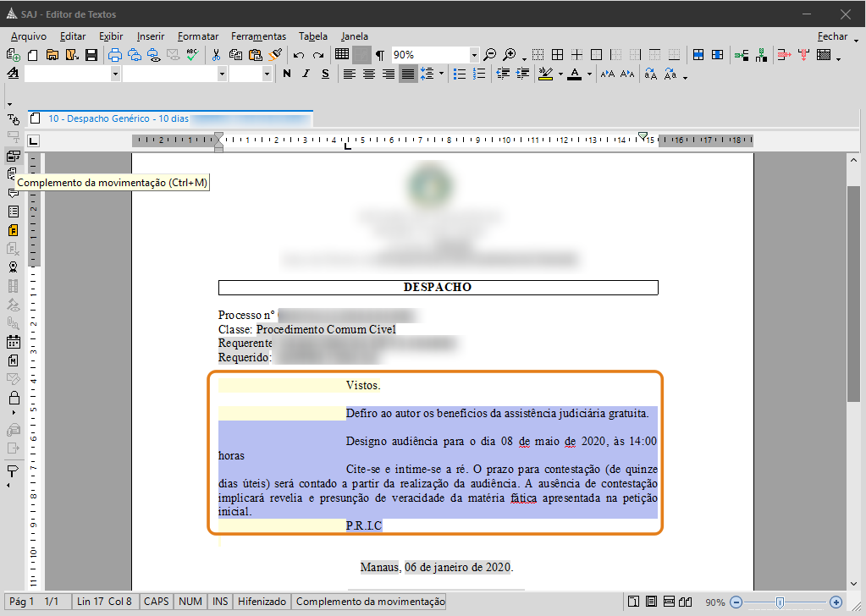Click the tab-stop selector left of ruler
The height and width of the screenshot is (616, 866).
point(34,140)
